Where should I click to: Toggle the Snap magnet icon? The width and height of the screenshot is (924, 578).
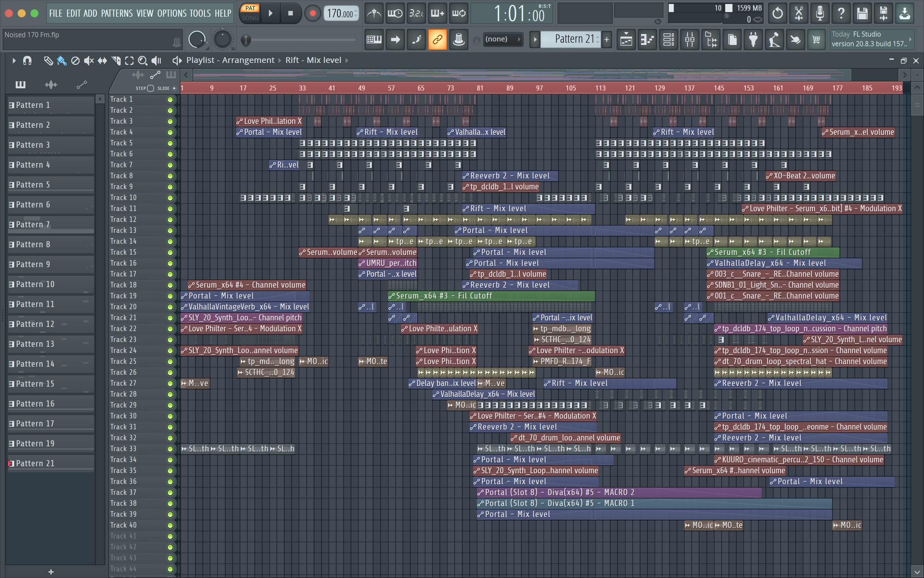[x=27, y=60]
